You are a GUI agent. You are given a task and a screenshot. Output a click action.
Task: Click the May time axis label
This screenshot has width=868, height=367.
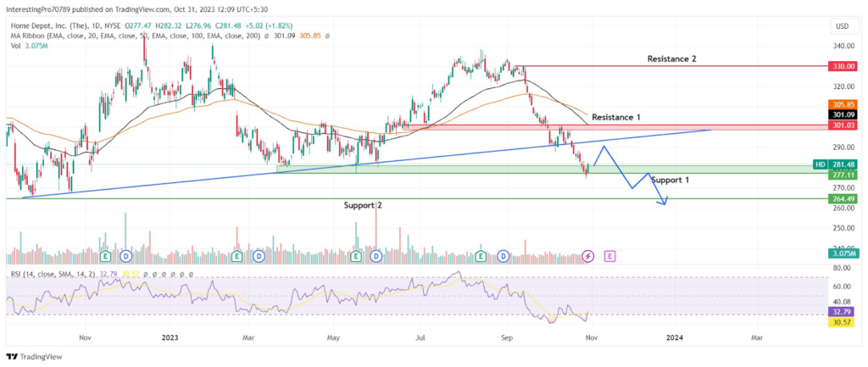[x=334, y=336]
